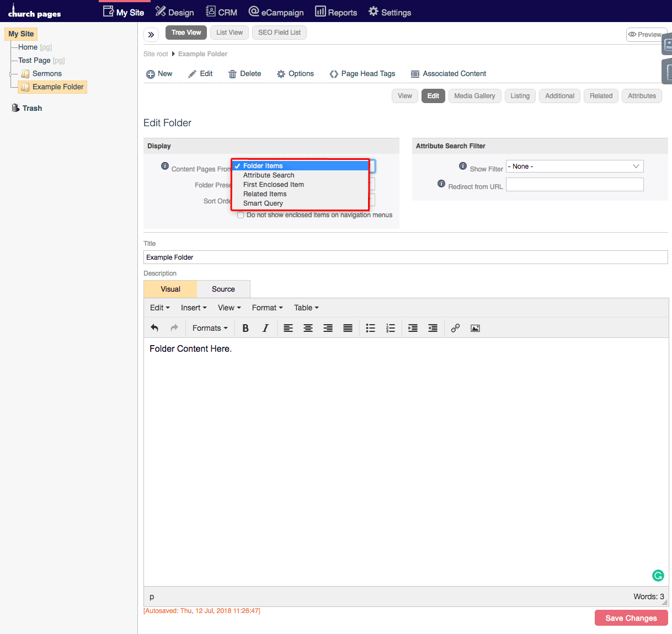The width and height of the screenshot is (672, 634).
Task: Toggle bold formatting in editor
Action: coord(246,328)
